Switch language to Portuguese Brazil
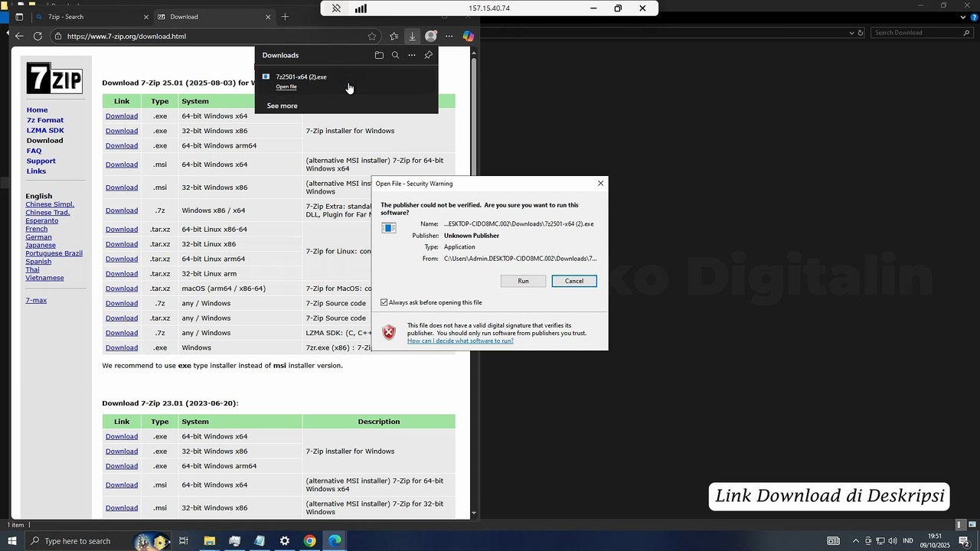 (54, 253)
